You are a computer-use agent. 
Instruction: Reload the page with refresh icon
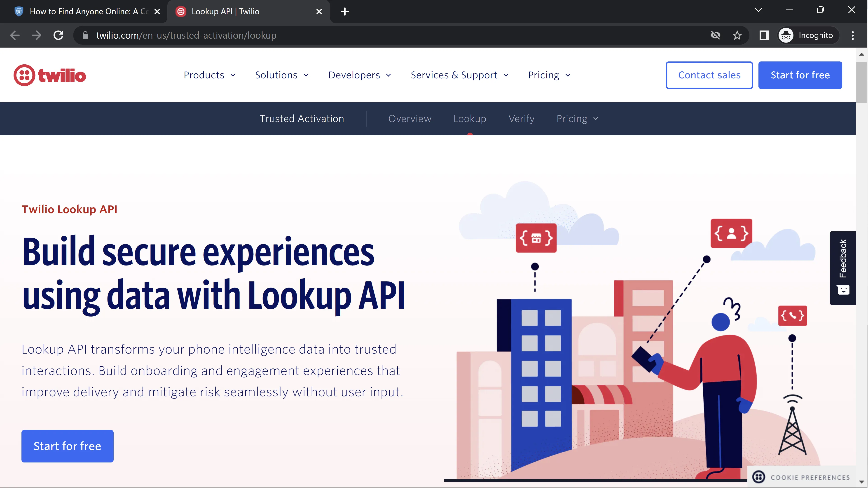pos(58,35)
